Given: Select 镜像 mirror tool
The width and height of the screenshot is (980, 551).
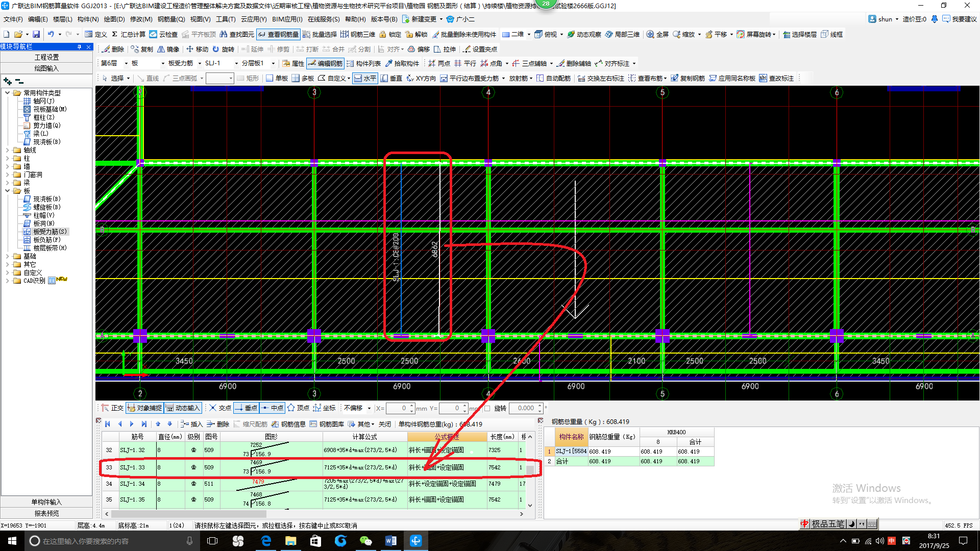Looking at the screenshot, I should (x=168, y=49).
